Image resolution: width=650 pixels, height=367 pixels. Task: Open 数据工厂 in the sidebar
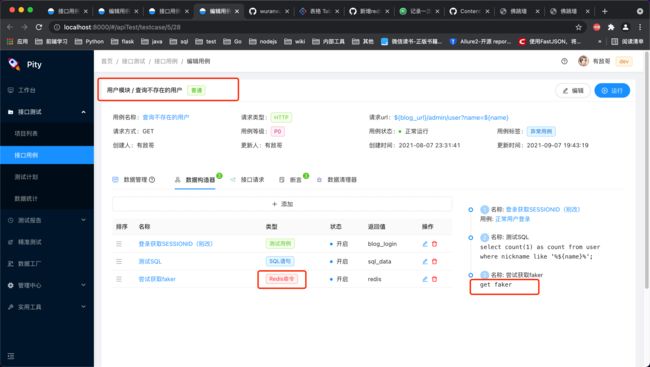coord(47,264)
